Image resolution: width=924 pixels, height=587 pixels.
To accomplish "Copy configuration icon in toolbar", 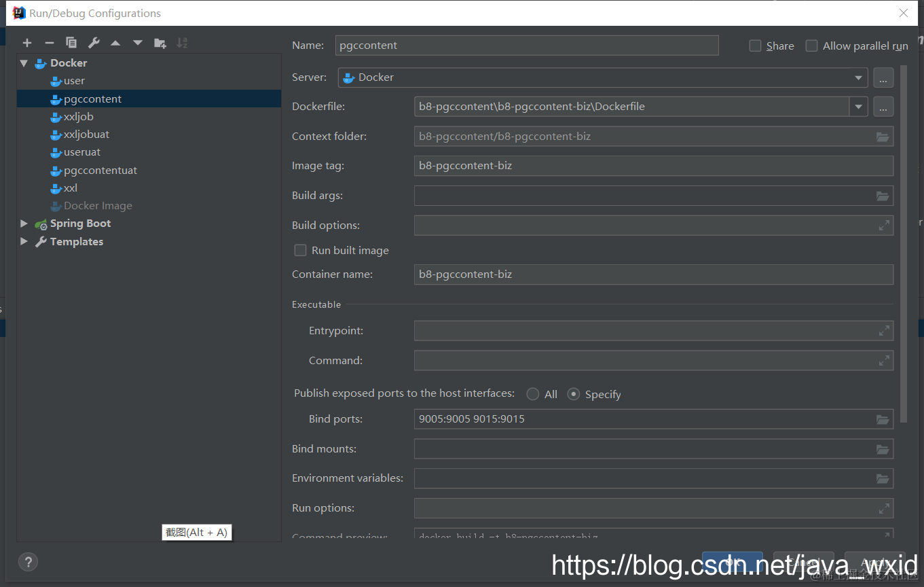I will 71,43.
